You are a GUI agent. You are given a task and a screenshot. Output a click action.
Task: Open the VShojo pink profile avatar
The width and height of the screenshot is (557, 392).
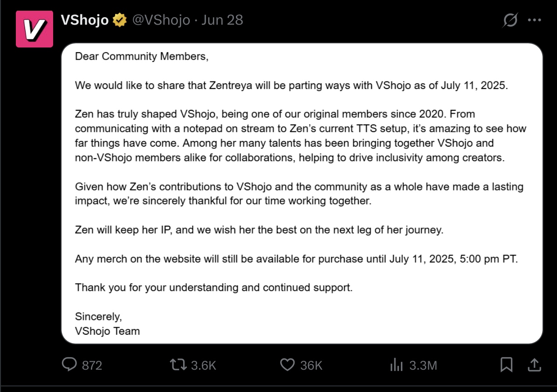(34, 29)
